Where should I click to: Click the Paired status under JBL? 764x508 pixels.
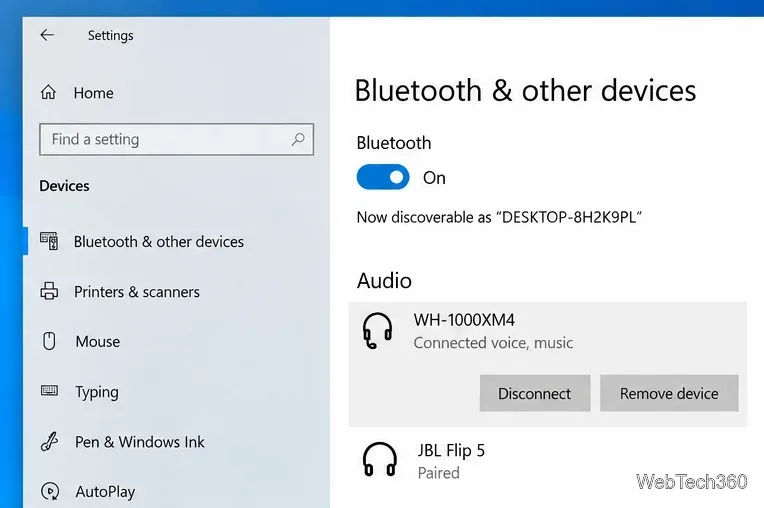[439, 473]
